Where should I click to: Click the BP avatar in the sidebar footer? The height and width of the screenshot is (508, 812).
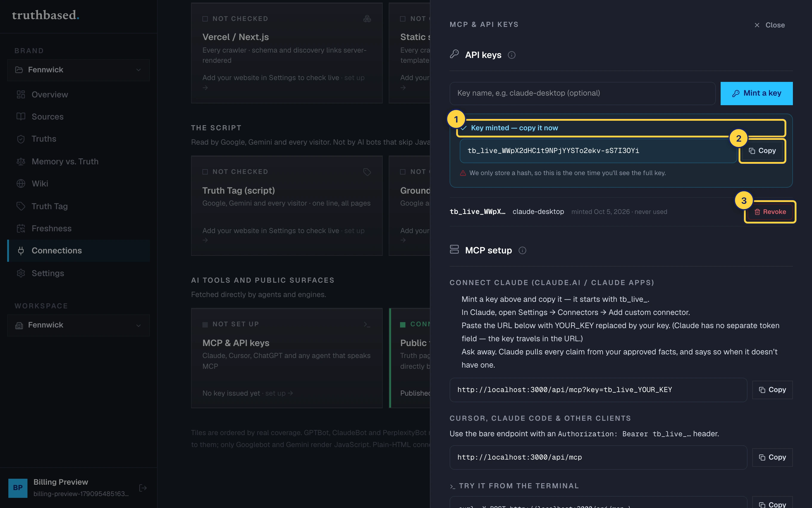pos(18,488)
